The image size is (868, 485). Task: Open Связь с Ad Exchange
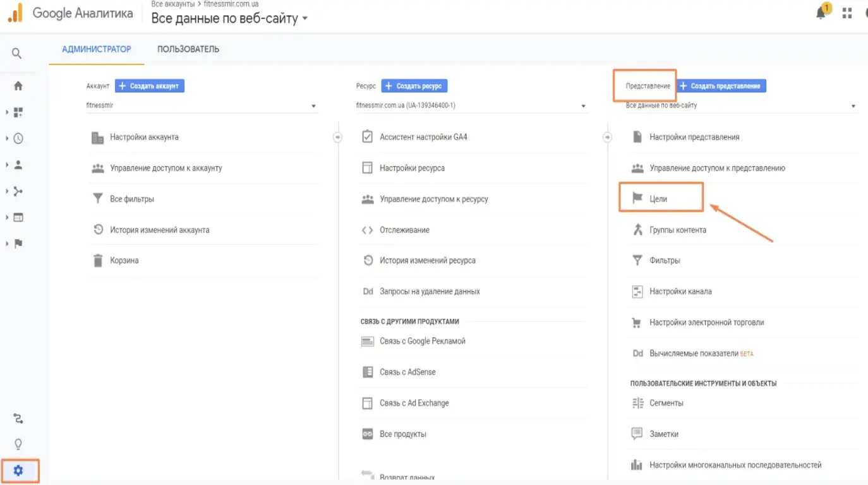[x=414, y=403]
